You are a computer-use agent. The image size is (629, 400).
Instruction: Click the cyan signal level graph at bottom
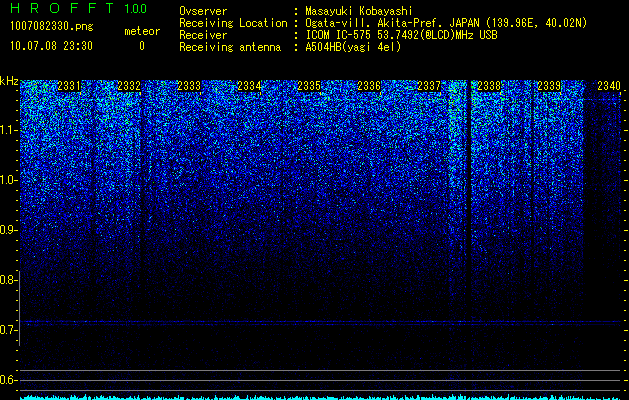point(320,397)
